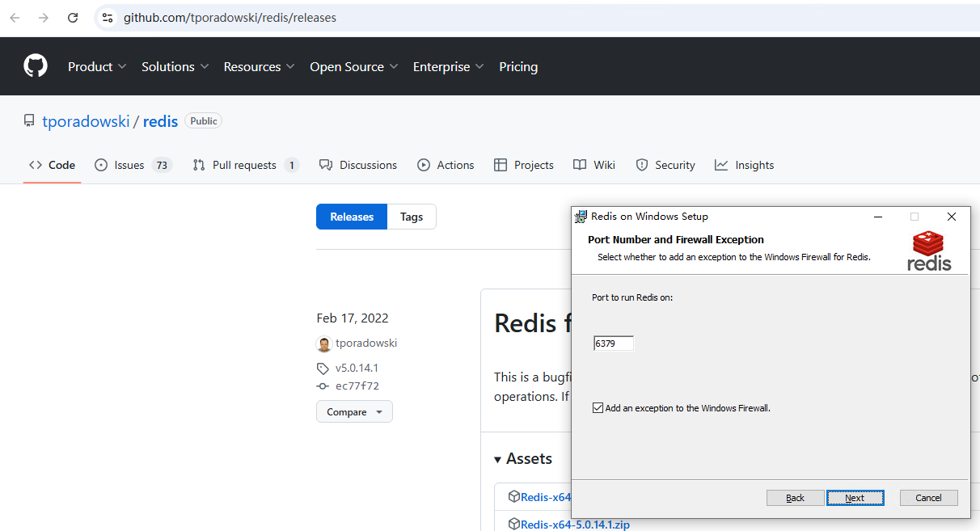Click the GitHub octocat logo
The image size is (980, 531).
pyautogui.click(x=36, y=66)
